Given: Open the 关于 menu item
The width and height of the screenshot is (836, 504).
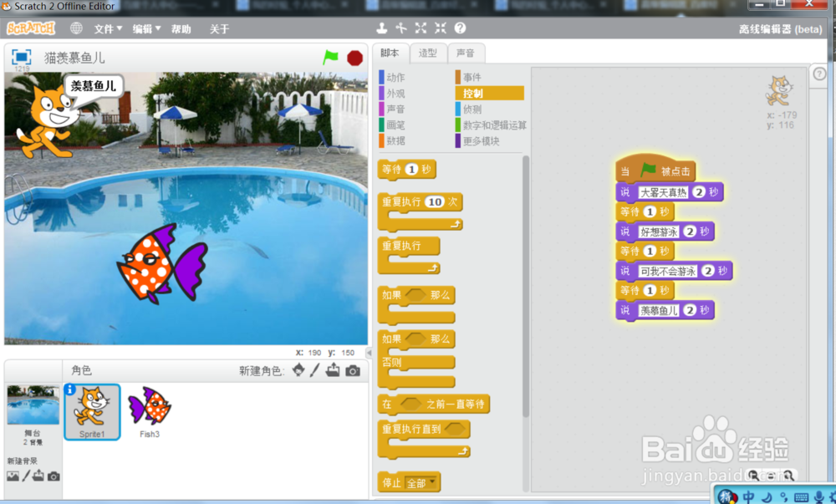Looking at the screenshot, I should tap(219, 28).
